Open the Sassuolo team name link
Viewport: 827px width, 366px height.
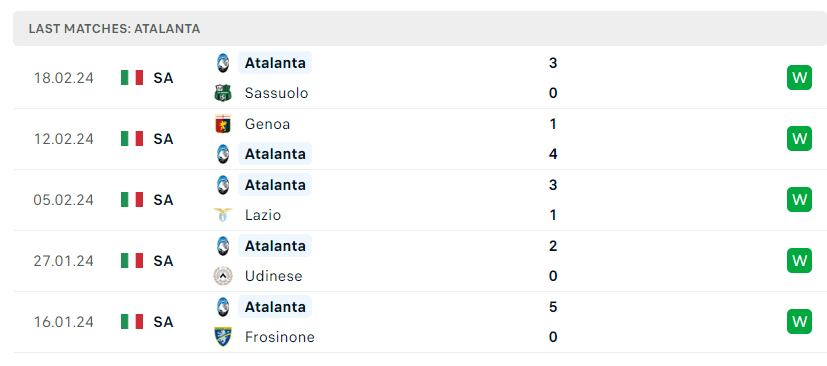[276, 93]
